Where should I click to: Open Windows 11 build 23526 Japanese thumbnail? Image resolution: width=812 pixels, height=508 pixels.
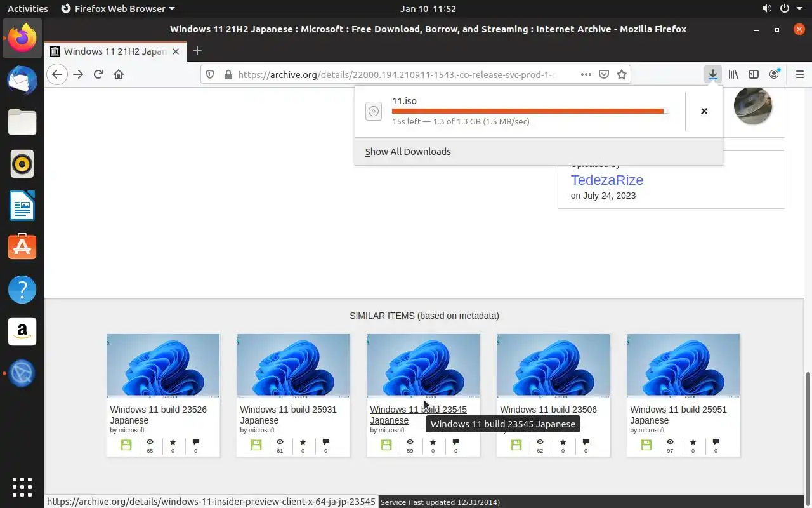(163, 365)
